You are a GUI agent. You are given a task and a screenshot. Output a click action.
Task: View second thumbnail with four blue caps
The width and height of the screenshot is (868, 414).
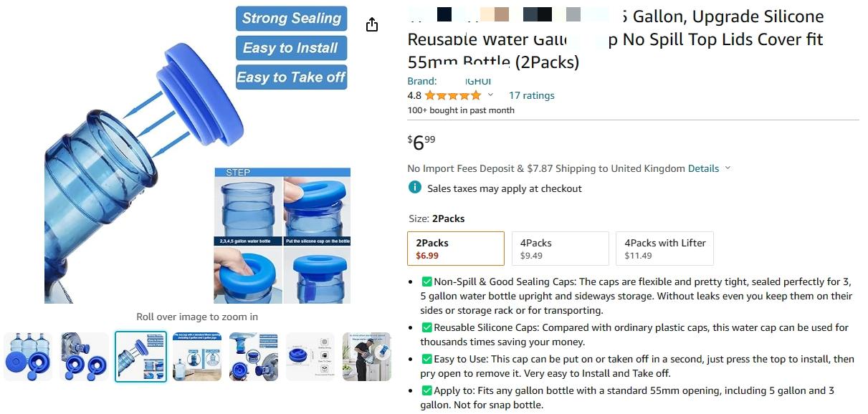(x=85, y=357)
